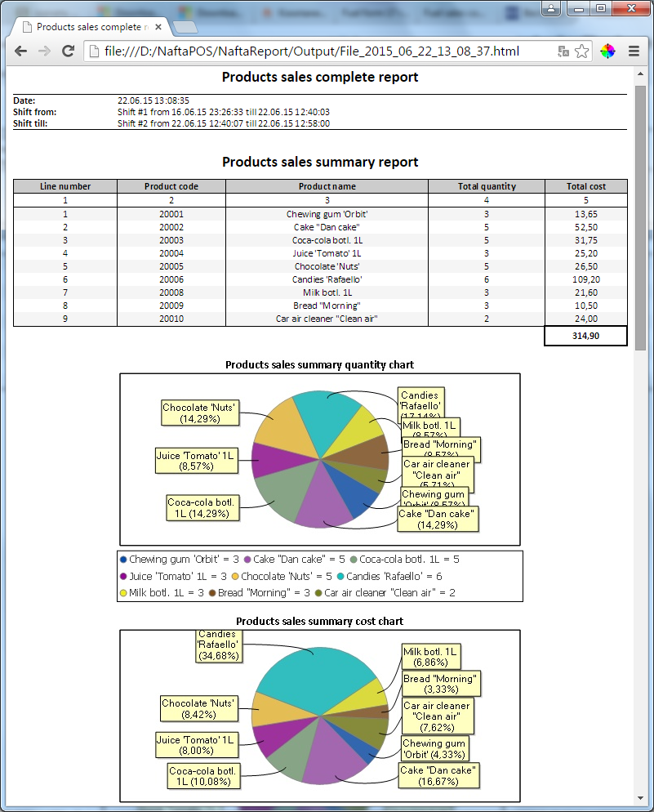This screenshot has height=812, width=654.
Task: Open the Chrome hamburger menu
Action: click(634, 51)
